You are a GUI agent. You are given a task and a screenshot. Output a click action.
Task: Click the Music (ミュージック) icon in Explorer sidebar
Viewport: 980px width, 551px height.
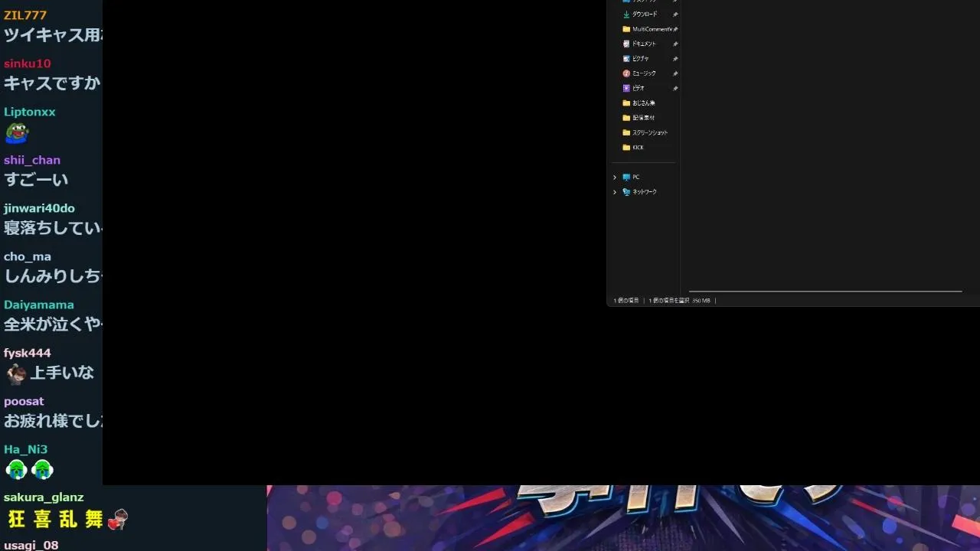(626, 73)
